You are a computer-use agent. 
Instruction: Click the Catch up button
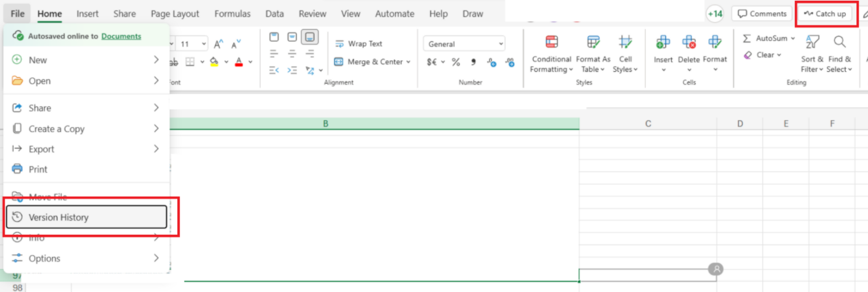coord(825,14)
